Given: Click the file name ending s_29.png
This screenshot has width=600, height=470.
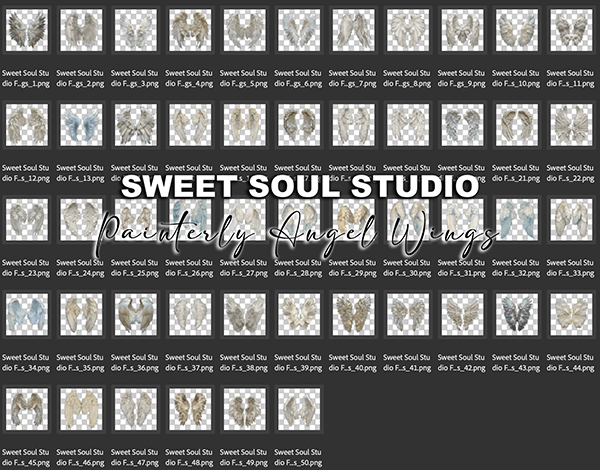Looking at the screenshot, I should [352, 268].
